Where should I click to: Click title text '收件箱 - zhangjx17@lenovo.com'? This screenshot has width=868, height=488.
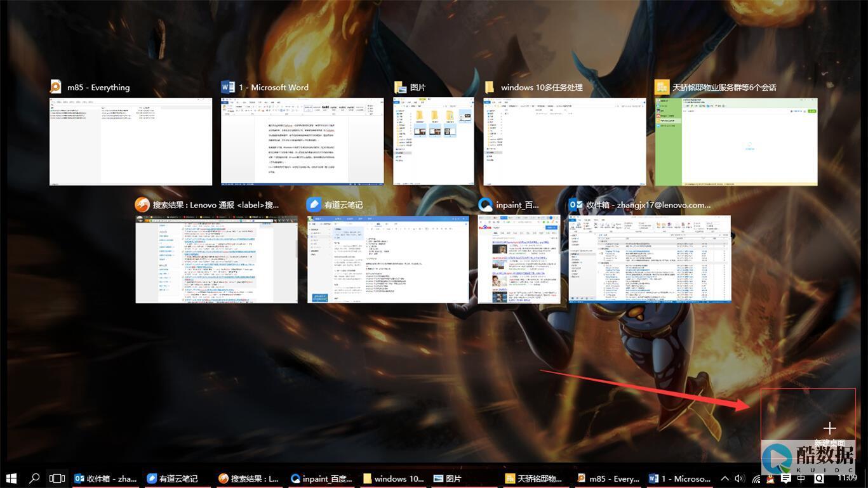pos(648,204)
